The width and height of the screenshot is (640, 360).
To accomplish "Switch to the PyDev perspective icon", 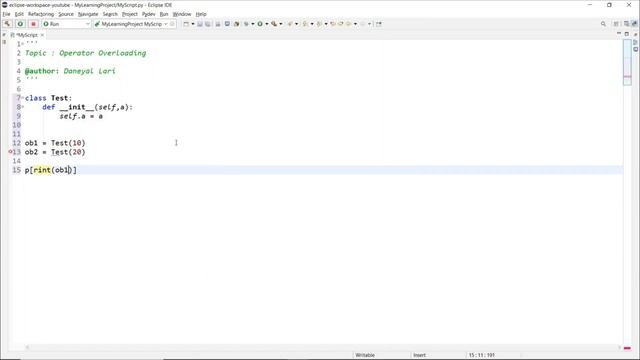I will tap(633, 24).
